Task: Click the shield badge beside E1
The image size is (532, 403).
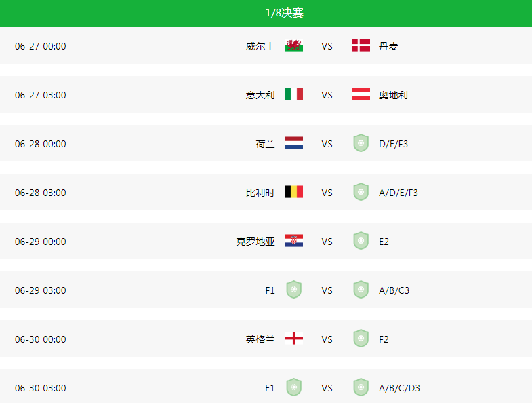Action: click(293, 388)
